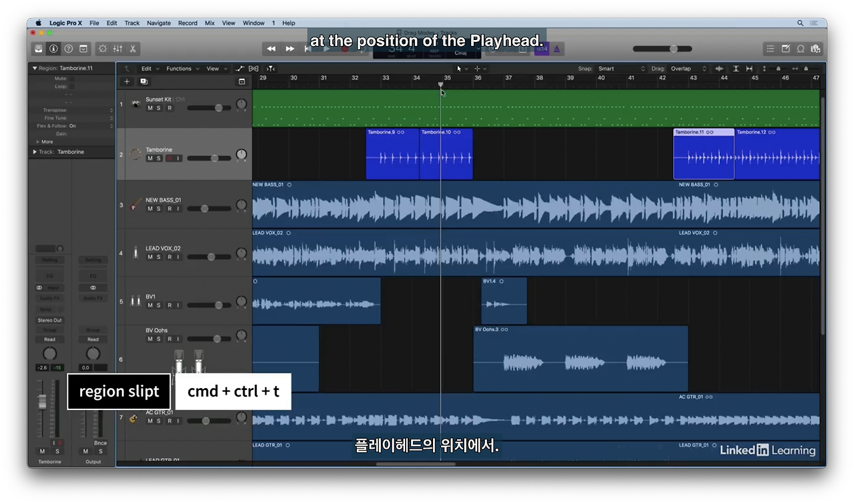This screenshot has height=504, width=854.
Task: Click the Horizontal Auto Zoom button
Action: pos(749,69)
